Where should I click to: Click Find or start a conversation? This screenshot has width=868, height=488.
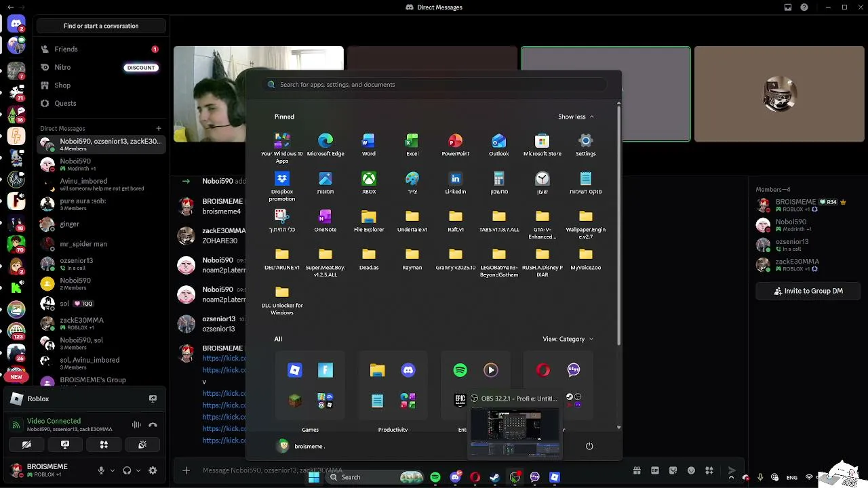coord(101,26)
